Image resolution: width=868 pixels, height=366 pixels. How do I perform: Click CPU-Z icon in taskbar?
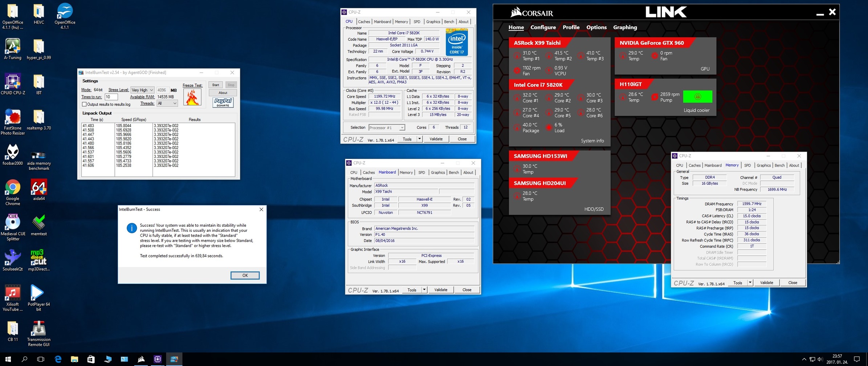[158, 359]
